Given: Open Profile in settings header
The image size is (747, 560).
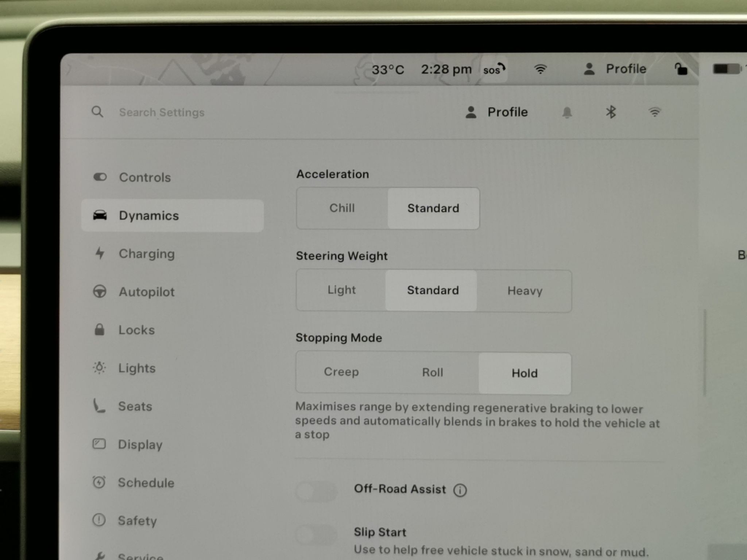Looking at the screenshot, I should [496, 112].
